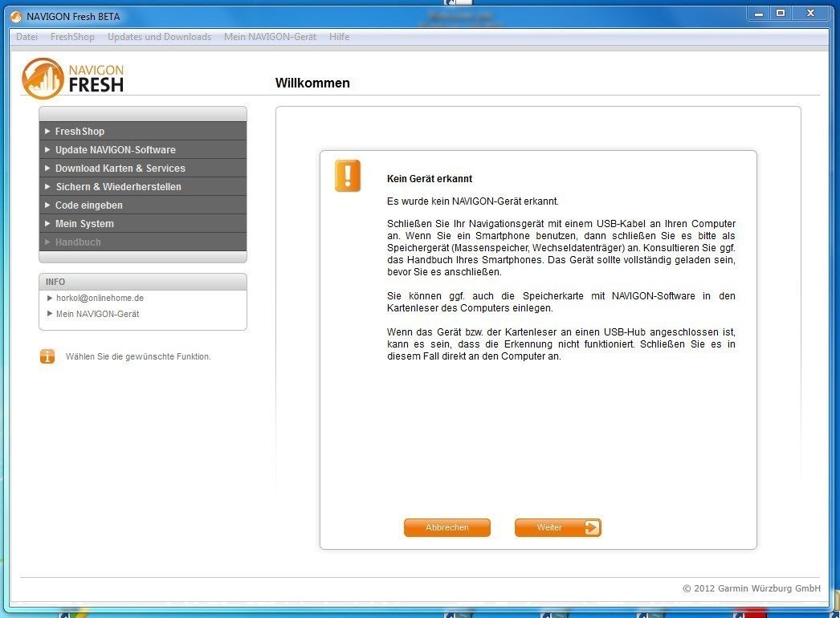Select FreshShop in the sidebar
The image size is (840, 618).
[143, 131]
